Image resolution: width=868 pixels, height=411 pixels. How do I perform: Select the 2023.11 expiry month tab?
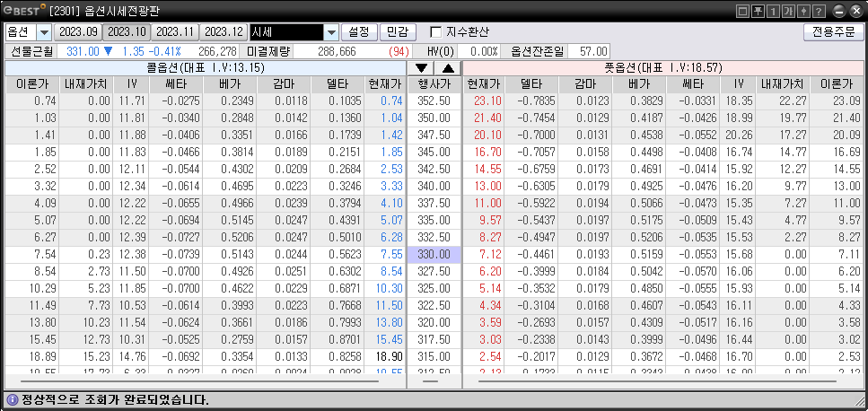174,32
